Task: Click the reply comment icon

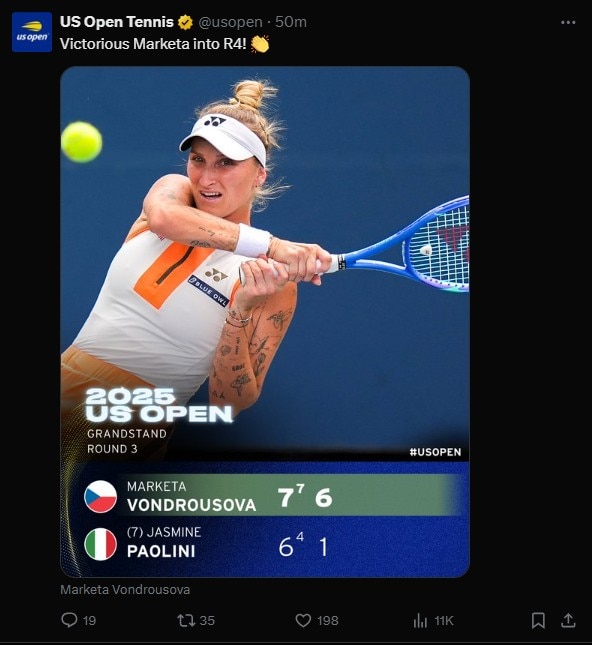Action: pyautogui.click(x=69, y=620)
